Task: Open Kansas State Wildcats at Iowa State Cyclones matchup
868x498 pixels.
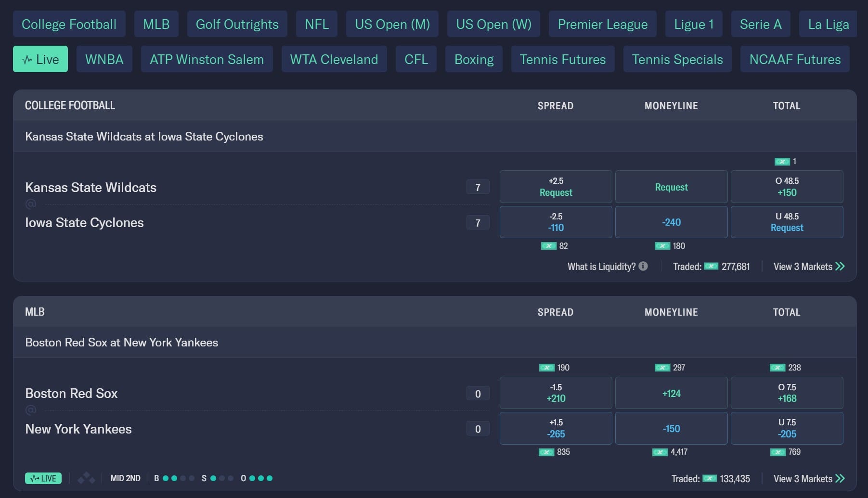Action: pos(144,137)
